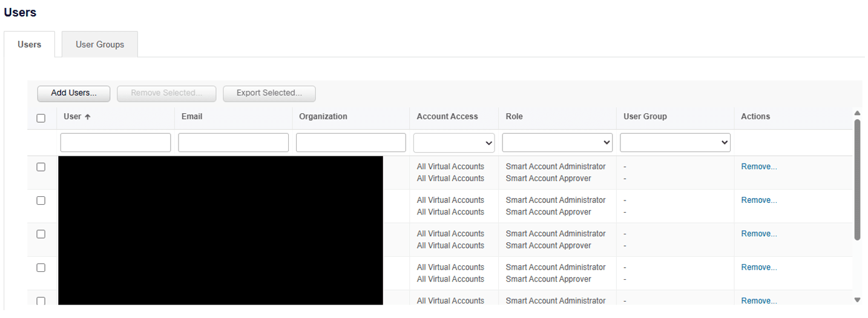Open the Account Access filter dropdown
The height and width of the screenshot is (318, 868).
click(x=454, y=143)
